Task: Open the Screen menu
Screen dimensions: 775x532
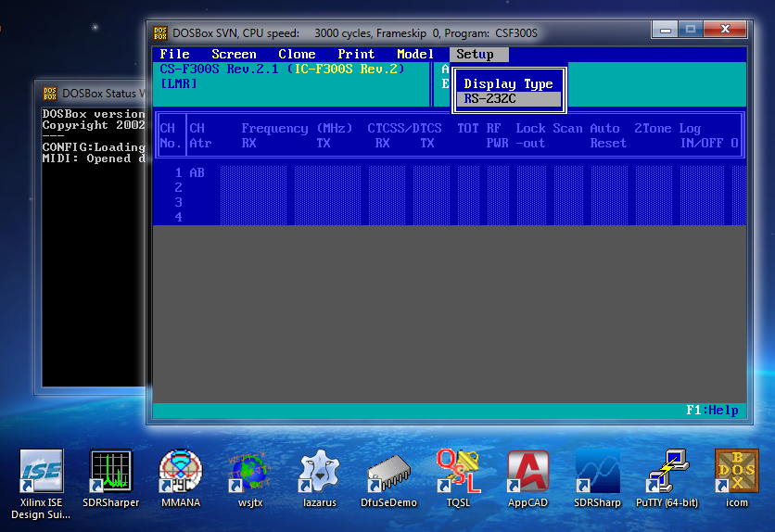Action: 234,55
